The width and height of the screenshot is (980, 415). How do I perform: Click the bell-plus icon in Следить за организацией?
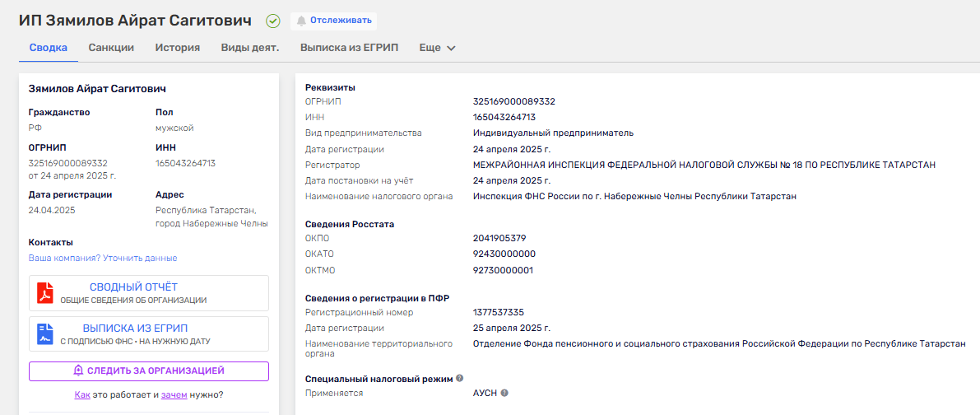tap(78, 371)
